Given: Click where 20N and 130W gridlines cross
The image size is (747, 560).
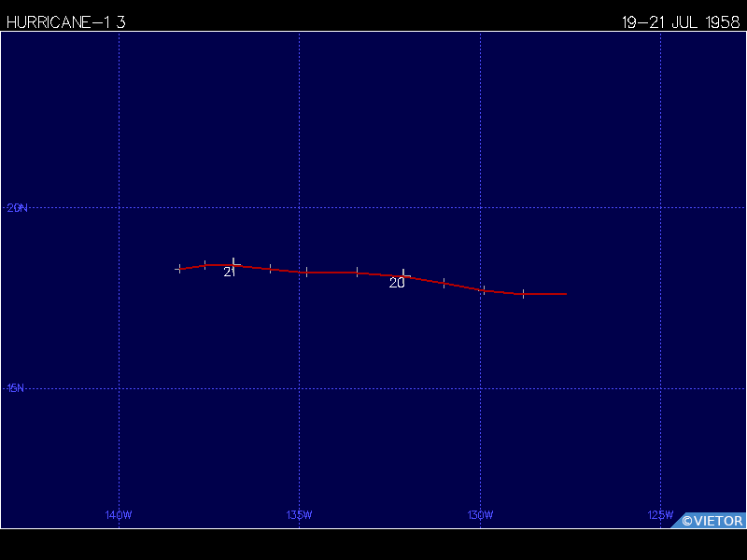Looking at the screenshot, I should pyautogui.click(x=480, y=207).
